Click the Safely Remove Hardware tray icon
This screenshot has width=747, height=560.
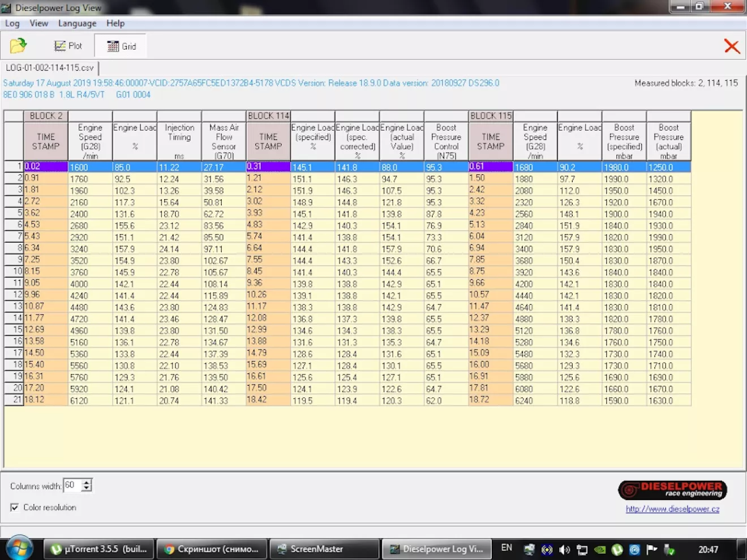(669, 549)
